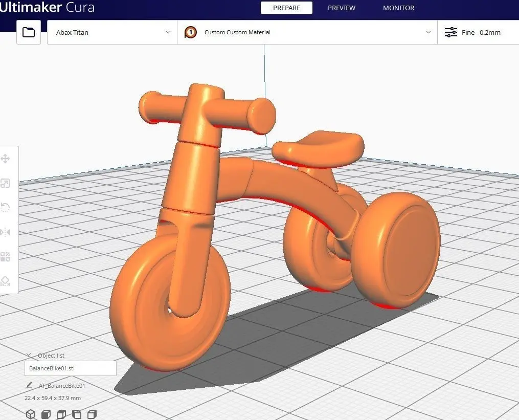519x420 pixels.
Task: Switch to top view cube icon
Action: [61, 414]
